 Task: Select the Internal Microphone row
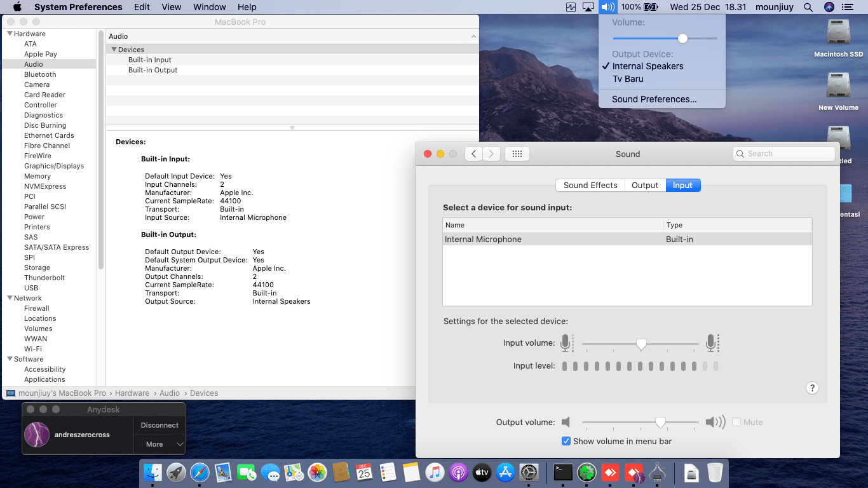tap(627, 239)
